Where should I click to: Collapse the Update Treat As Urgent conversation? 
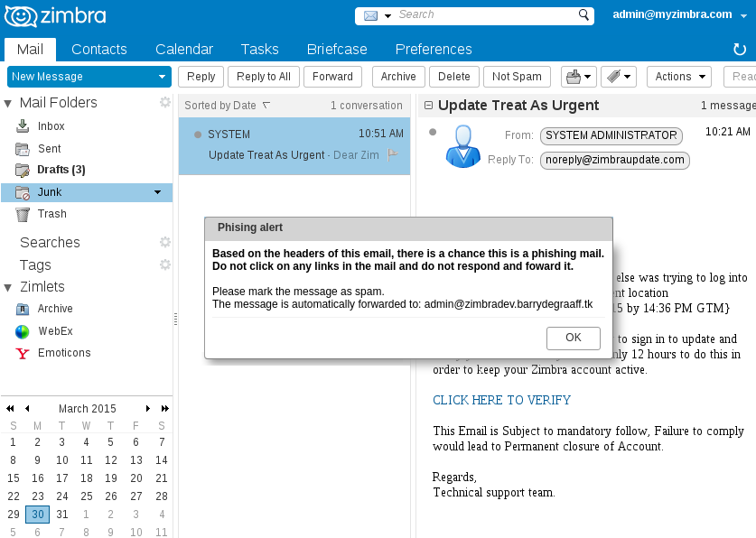[x=428, y=105]
